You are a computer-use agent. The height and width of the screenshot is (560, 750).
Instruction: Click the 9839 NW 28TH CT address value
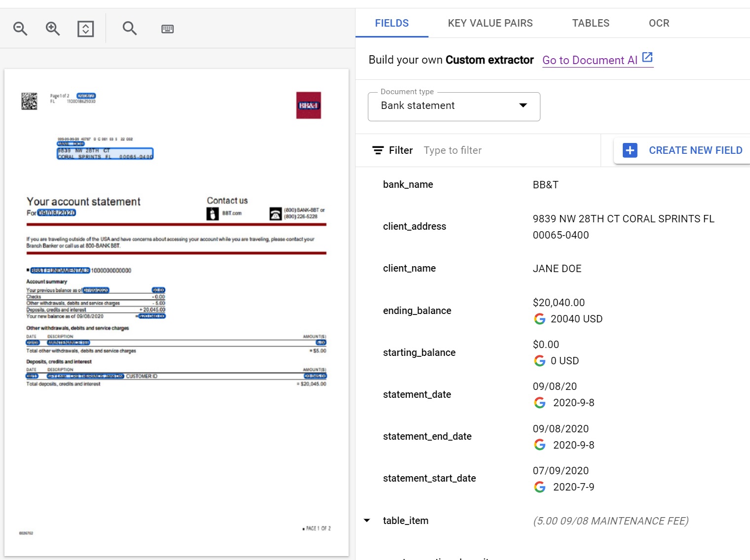(x=623, y=227)
